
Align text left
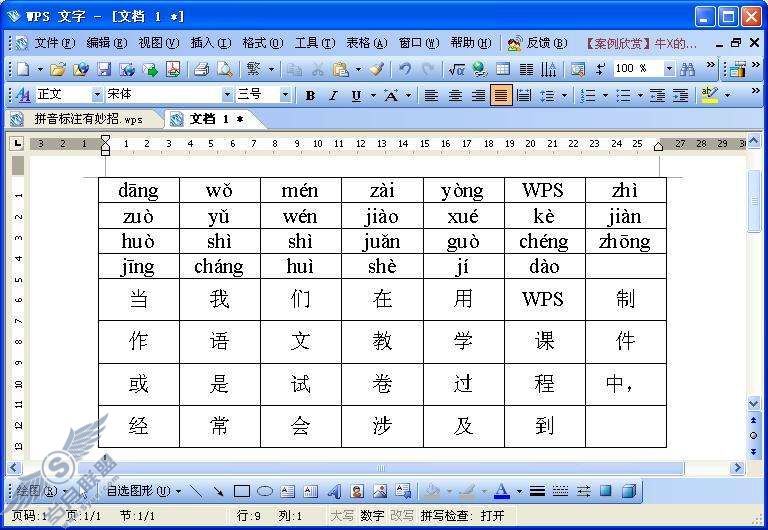(x=431, y=95)
